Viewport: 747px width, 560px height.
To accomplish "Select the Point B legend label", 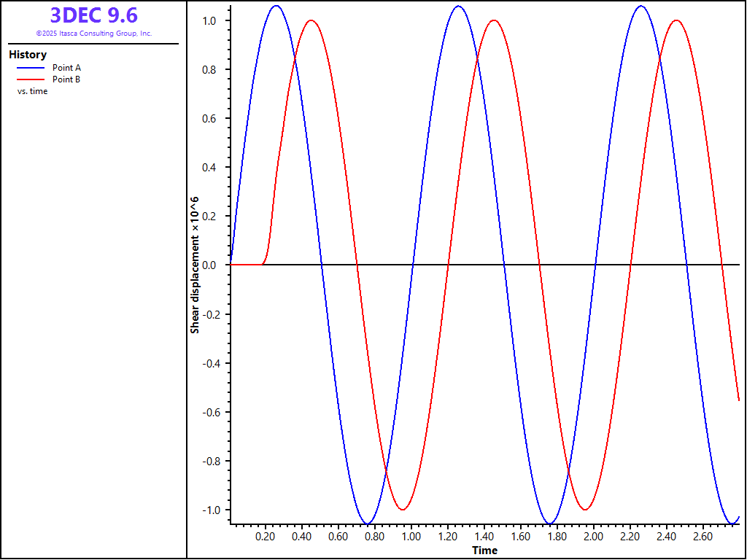I will pyautogui.click(x=66, y=79).
